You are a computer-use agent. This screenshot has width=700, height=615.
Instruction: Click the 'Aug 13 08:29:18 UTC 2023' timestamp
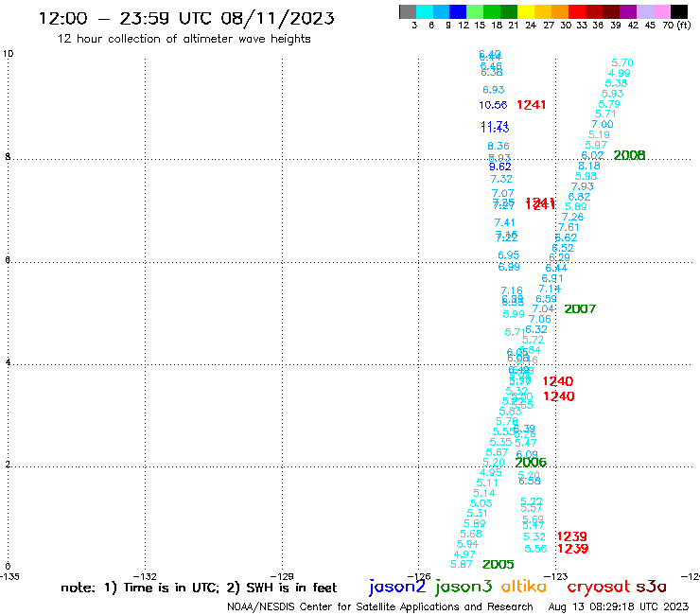coord(619,606)
